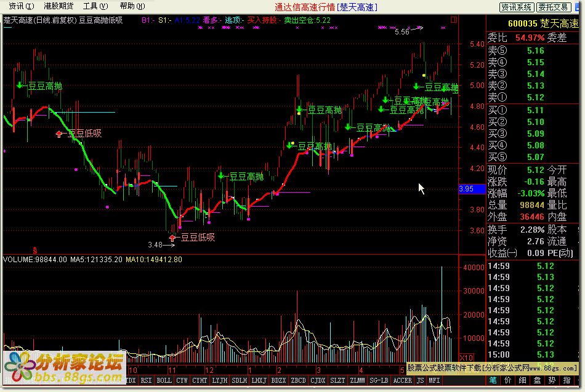
Task: Switch to the 盘 tab
Action: click(537, 380)
